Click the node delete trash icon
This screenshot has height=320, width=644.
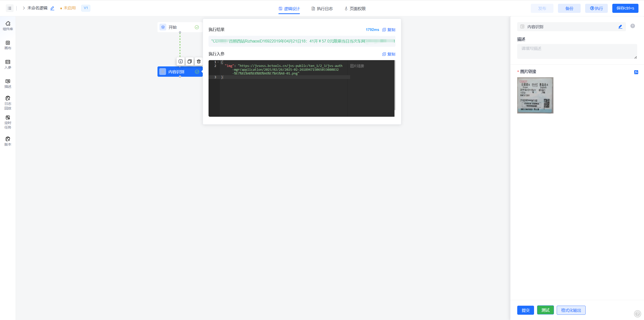coord(199,61)
